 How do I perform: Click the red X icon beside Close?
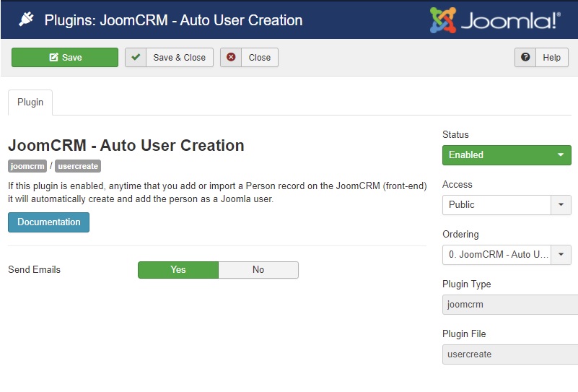tap(231, 57)
